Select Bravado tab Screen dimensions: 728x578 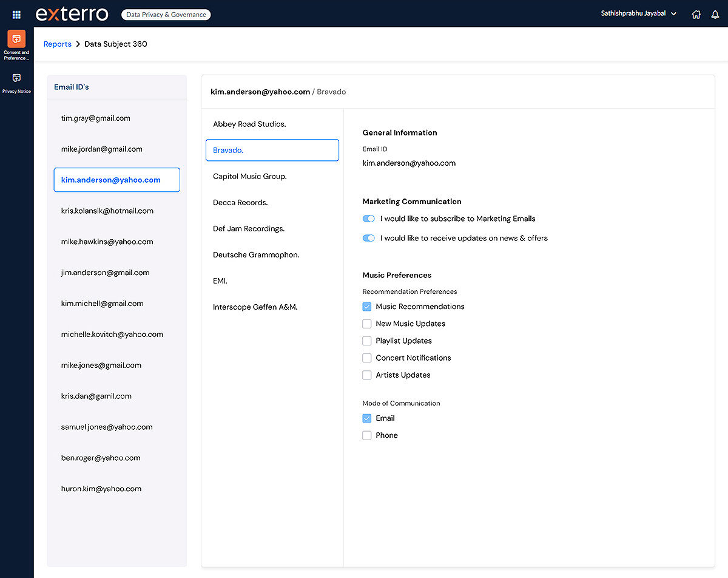(x=272, y=150)
